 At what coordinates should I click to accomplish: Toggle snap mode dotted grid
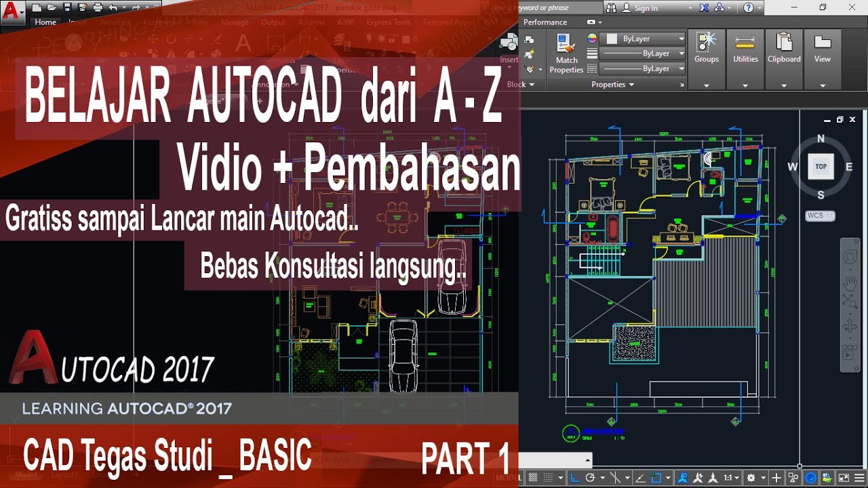click(548, 478)
